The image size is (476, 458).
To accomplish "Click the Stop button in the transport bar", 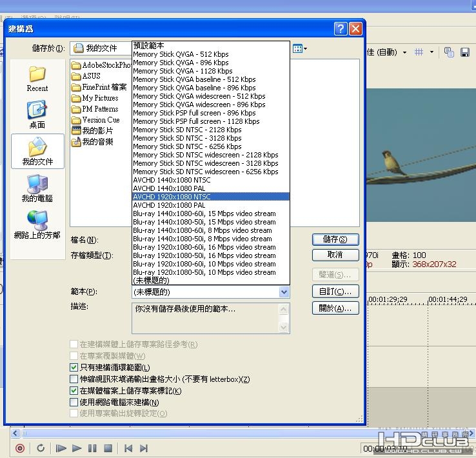I will click(108, 448).
